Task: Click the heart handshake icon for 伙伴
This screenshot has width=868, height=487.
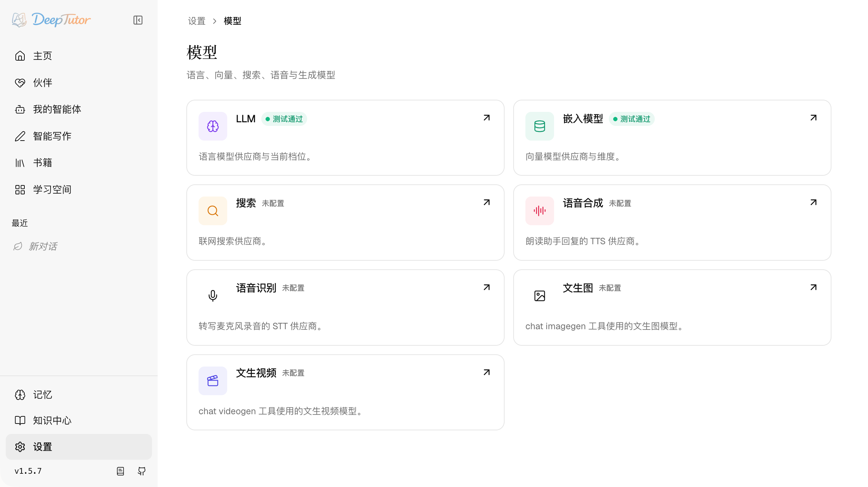Action: (20, 83)
